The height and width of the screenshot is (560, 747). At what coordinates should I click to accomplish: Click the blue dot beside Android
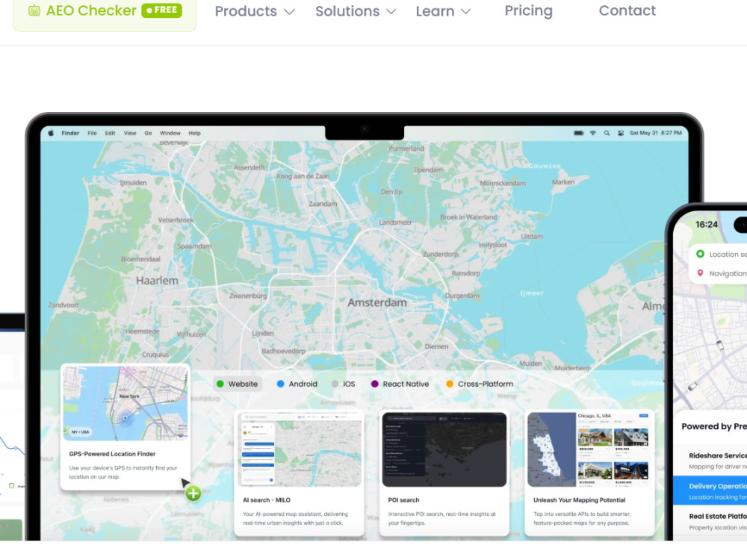tap(281, 384)
